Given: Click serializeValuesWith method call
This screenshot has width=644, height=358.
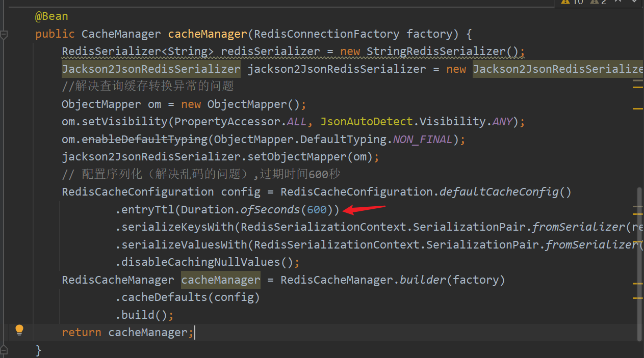Looking at the screenshot, I should [x=184, y=244].
